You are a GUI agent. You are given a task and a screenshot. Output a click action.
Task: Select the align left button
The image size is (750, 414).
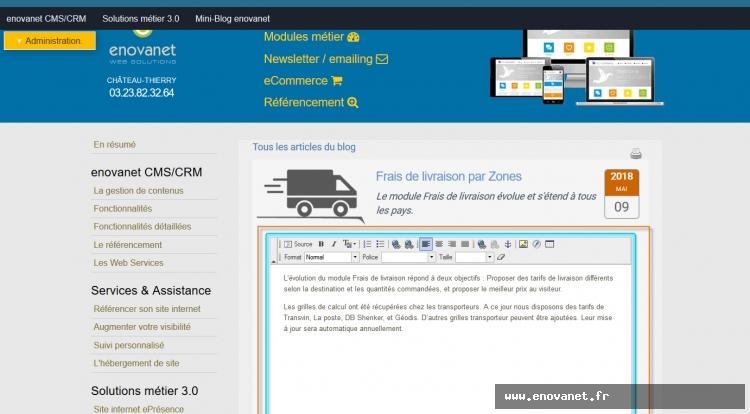point(426,244)
